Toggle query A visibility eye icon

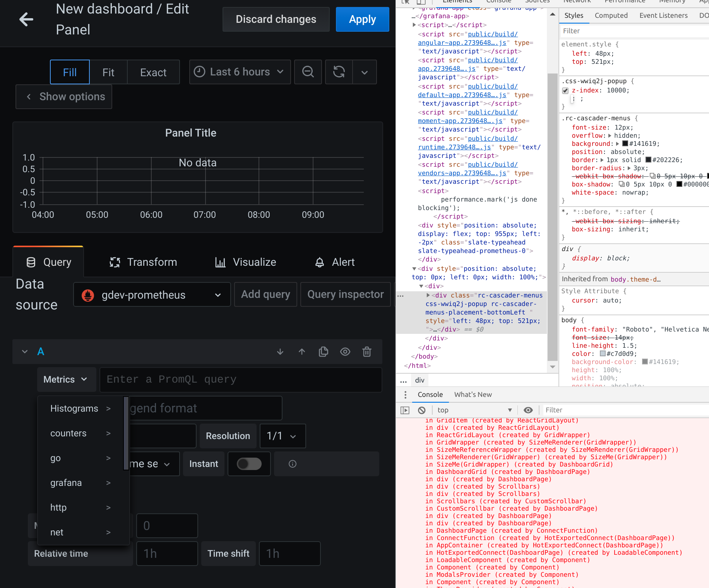pos(345,352)
